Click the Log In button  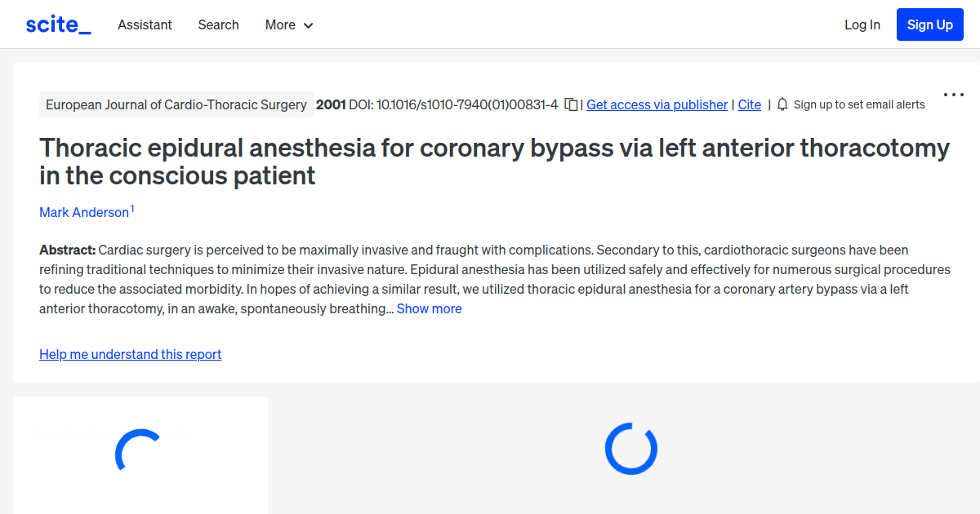862,24
